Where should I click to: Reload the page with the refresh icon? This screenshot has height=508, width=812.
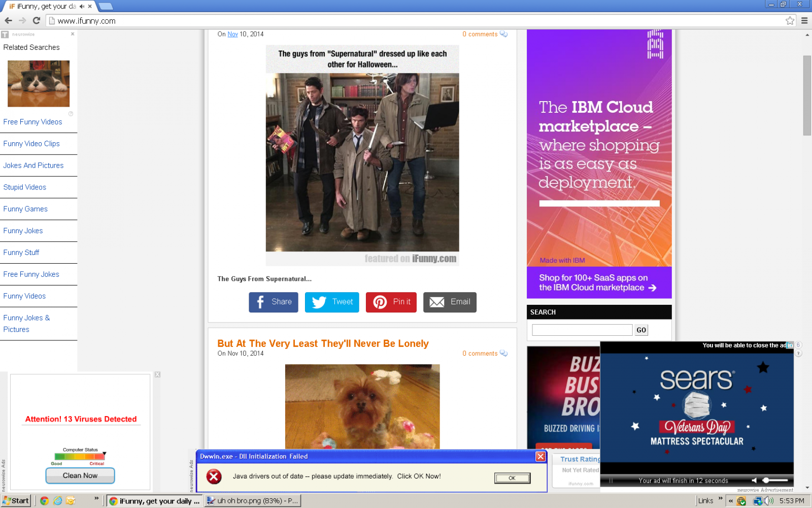click(x=36, y=20)
